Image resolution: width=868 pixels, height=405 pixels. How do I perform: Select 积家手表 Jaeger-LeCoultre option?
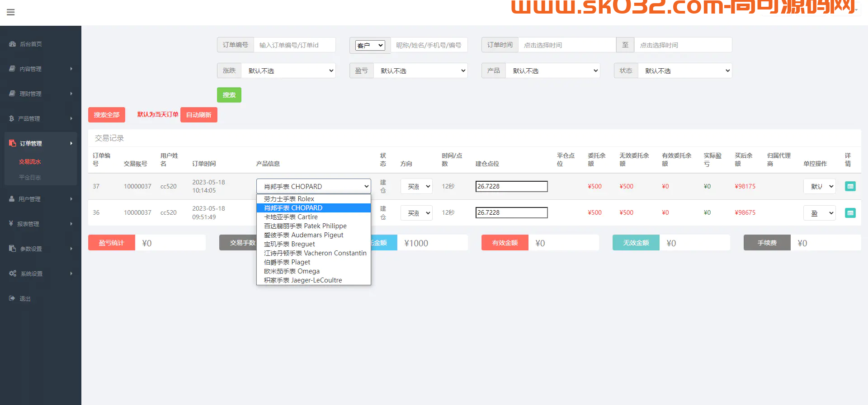point(314,280)
